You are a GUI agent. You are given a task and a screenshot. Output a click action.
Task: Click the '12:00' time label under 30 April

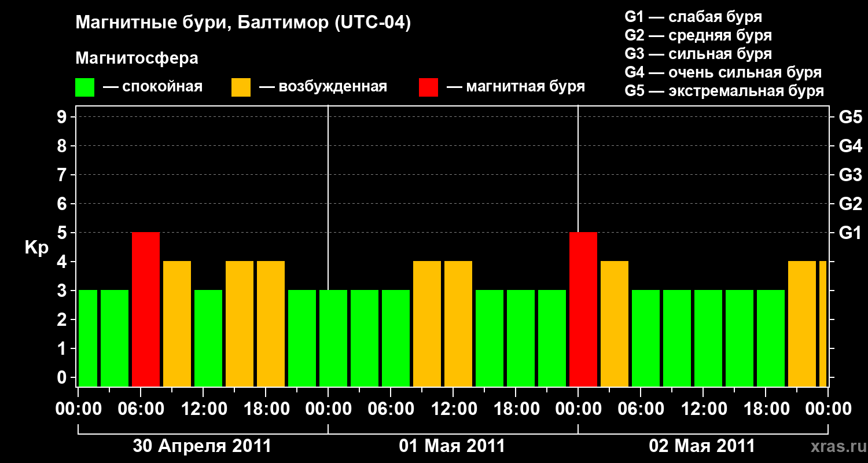[203, 409]
